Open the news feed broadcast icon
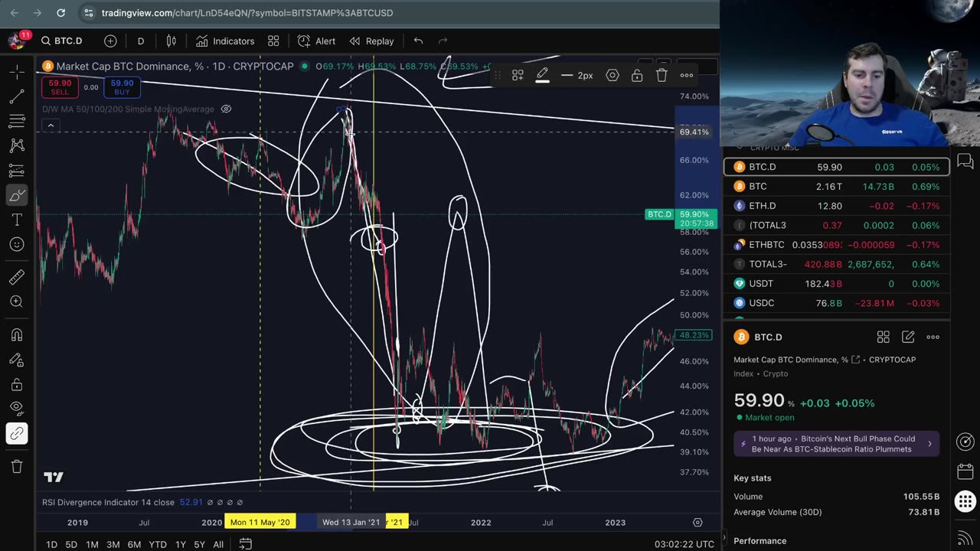This screenshot has height=551, width=980. tap(965, 538)
